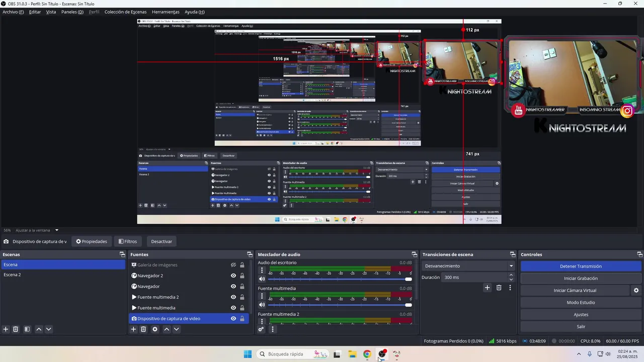Enable Modo Estudio
Screen dimensions: 644x362
point(581,303)
